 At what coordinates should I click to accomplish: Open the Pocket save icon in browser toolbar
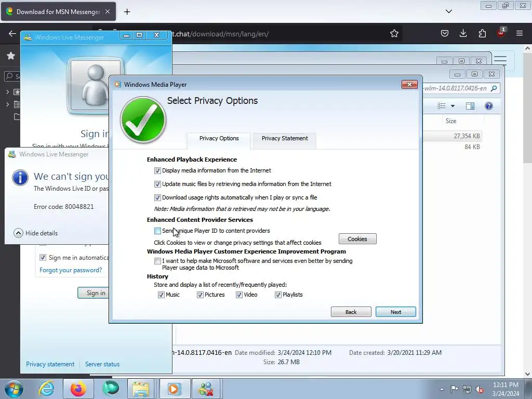(x=445, y=33)
